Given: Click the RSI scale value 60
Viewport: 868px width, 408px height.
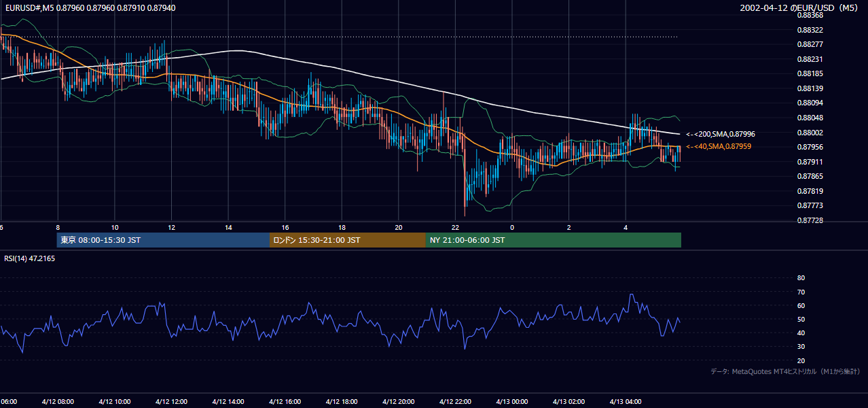Looking at the screenshot, I should pos(801,305).
